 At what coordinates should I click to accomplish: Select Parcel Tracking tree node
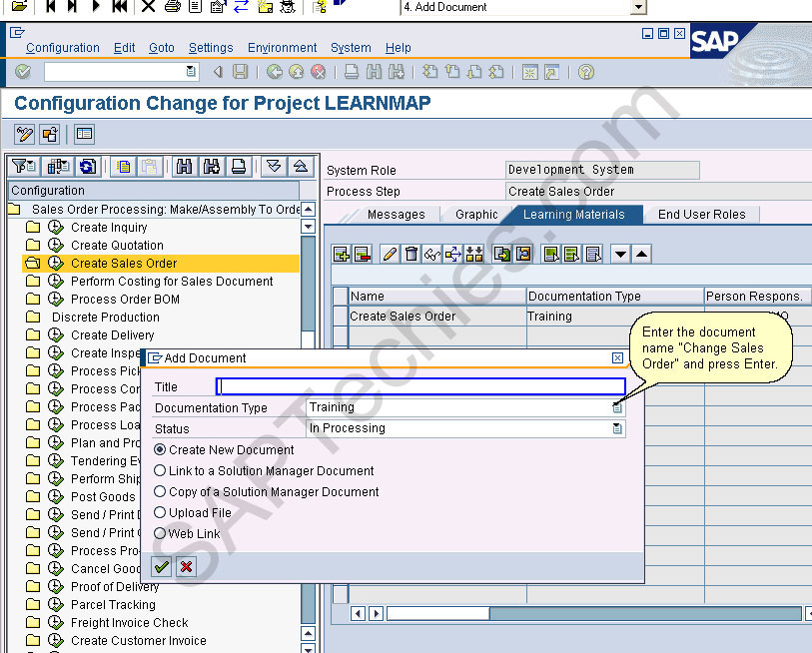point(113,604)
